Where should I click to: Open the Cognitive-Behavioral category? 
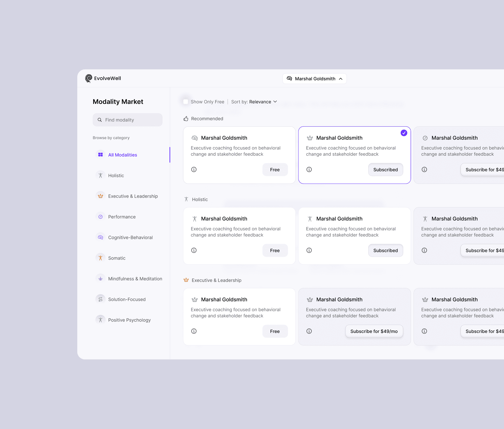[130, 237]
